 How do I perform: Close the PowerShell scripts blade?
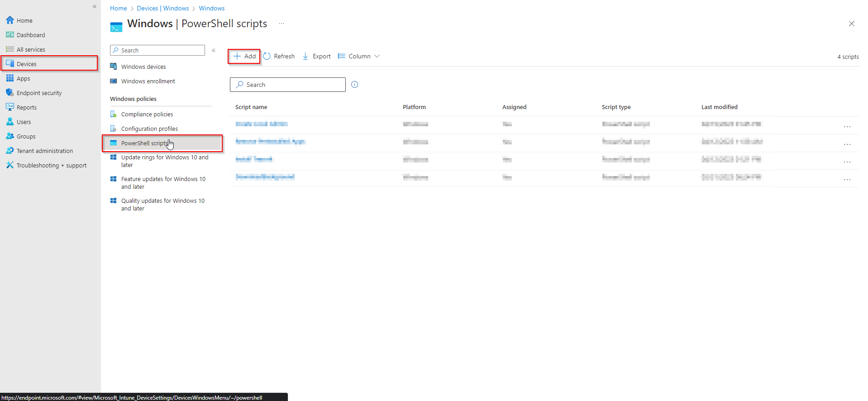point(851,24)
